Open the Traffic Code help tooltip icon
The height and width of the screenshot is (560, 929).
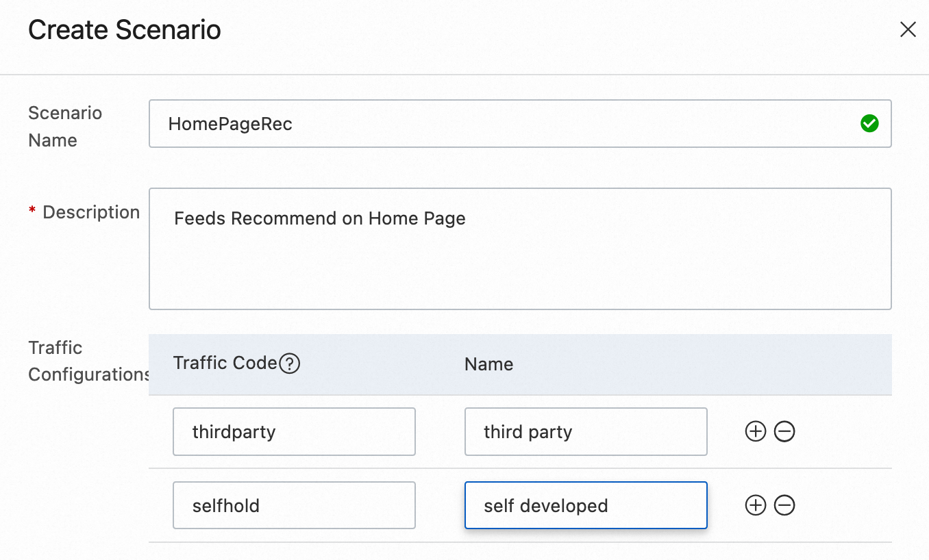point(290,364)
